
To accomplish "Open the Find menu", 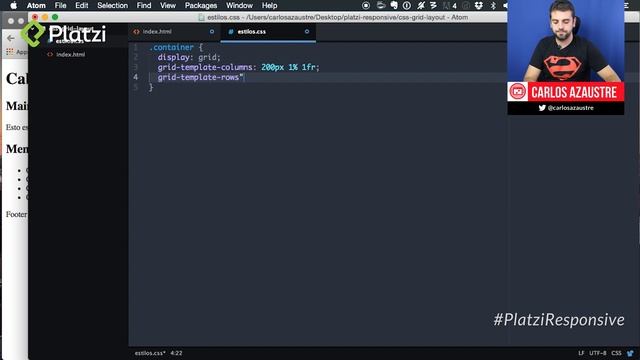I will pos(144,5).
